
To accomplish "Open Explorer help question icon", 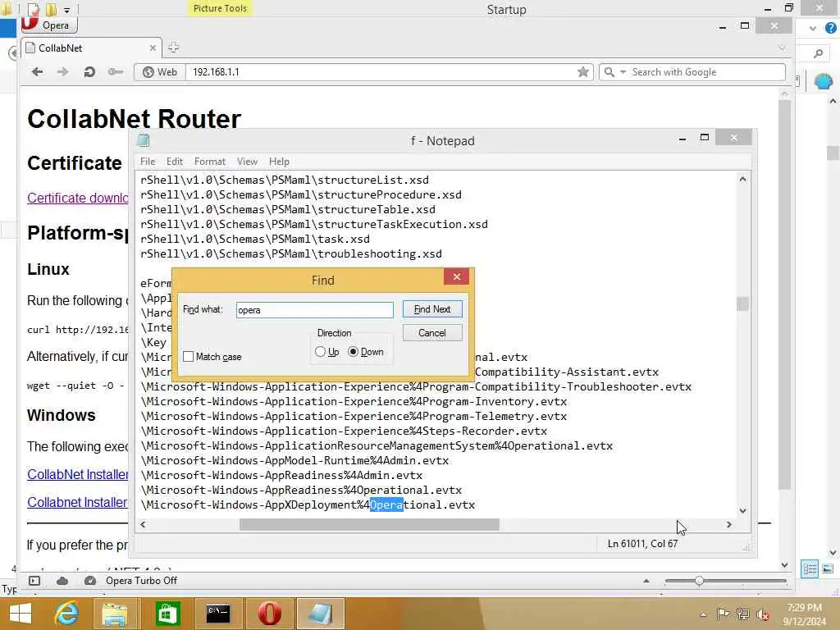I will click(830, 29).
